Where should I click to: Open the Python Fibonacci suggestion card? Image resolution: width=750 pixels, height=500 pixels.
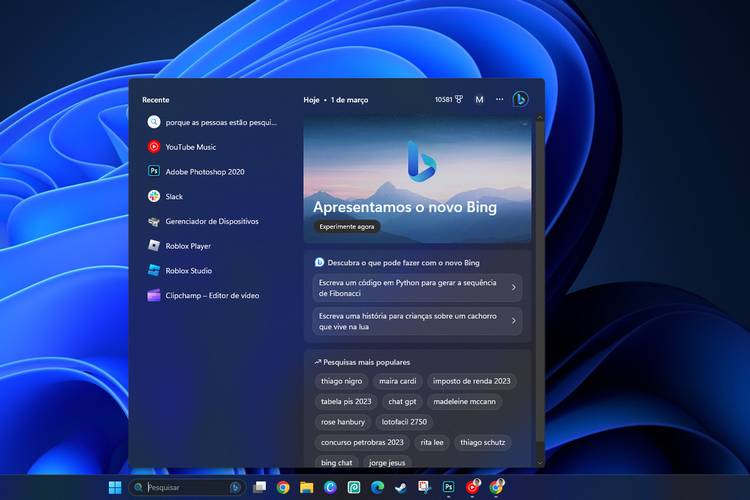(417, 288)
